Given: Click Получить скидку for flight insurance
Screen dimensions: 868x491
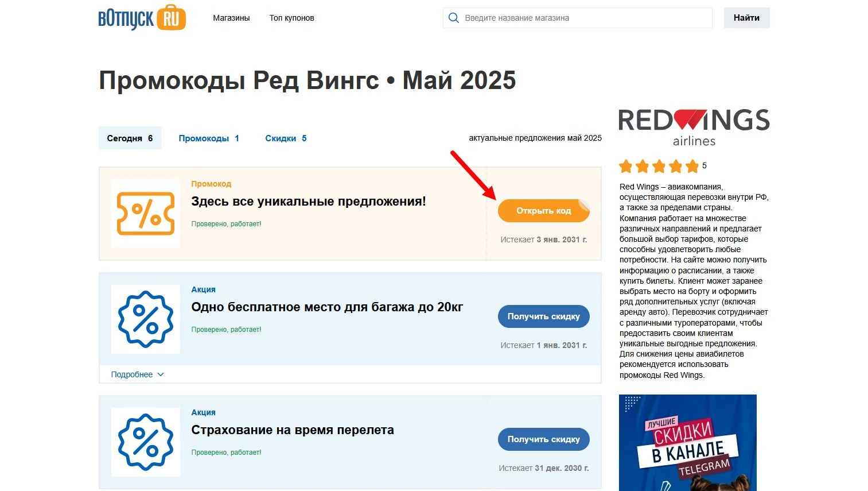Looking at the screenshot, I should point(543,439).
